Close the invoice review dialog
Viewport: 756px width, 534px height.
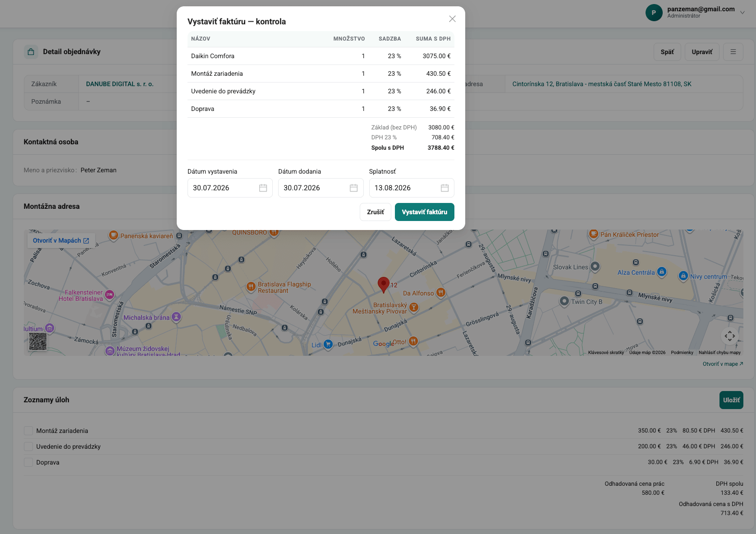(452, 19)
